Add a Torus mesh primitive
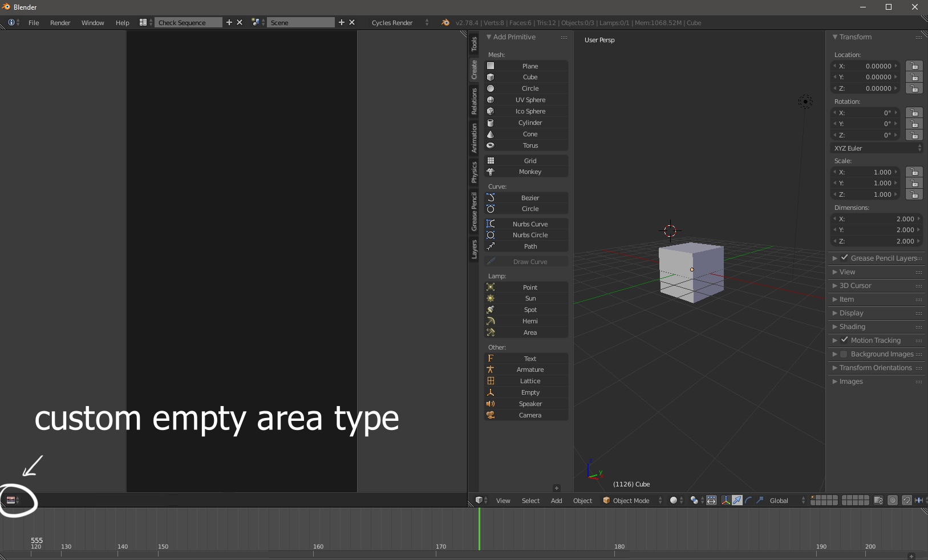 [x=526, y=145]
